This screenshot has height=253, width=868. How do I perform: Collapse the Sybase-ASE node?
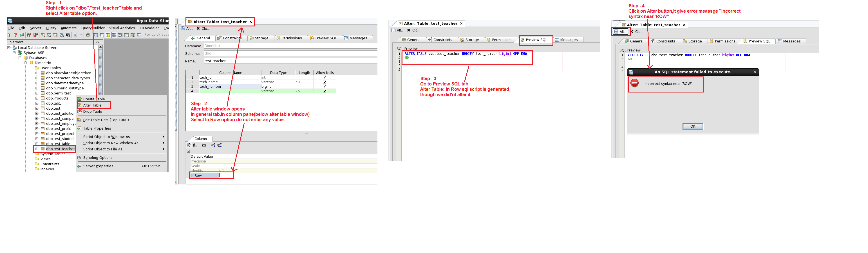[x=14, y=53]
